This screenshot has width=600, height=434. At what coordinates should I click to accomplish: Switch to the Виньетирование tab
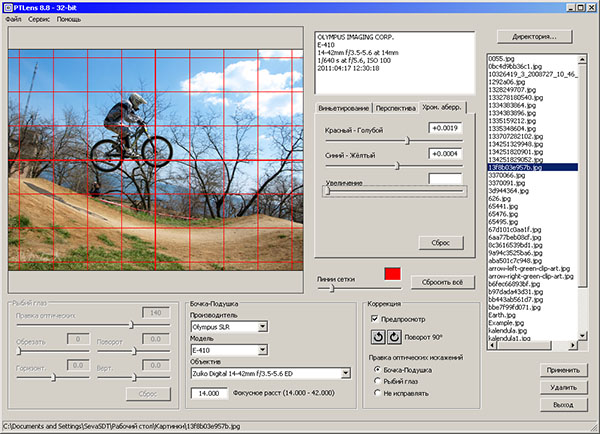(x=343, y=107)
